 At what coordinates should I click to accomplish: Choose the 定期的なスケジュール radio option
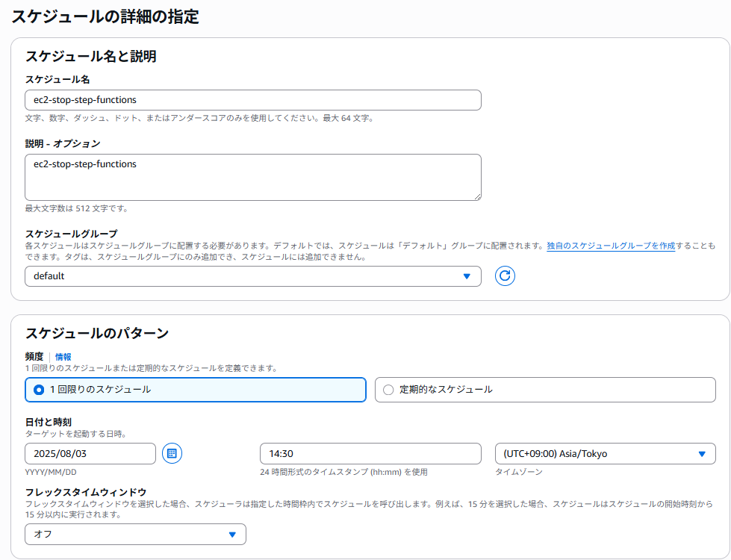(388, 390)
